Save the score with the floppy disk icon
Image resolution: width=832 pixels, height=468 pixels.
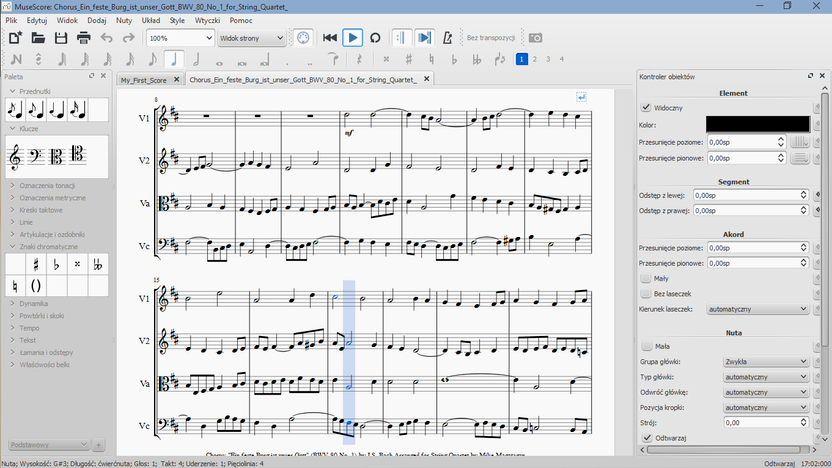point(61,38)
